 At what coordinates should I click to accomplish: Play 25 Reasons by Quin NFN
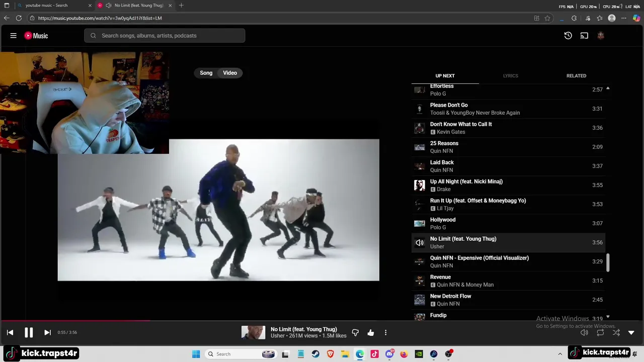(508, 147)
